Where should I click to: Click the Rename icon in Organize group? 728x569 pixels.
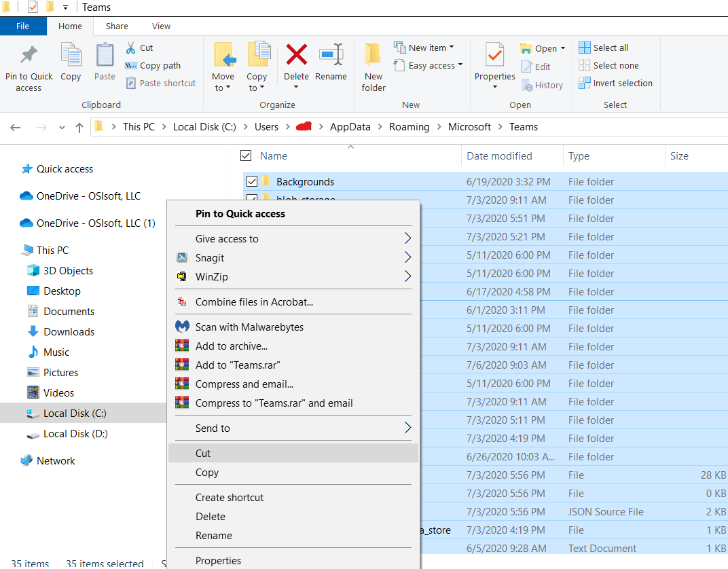coord(331,55)
